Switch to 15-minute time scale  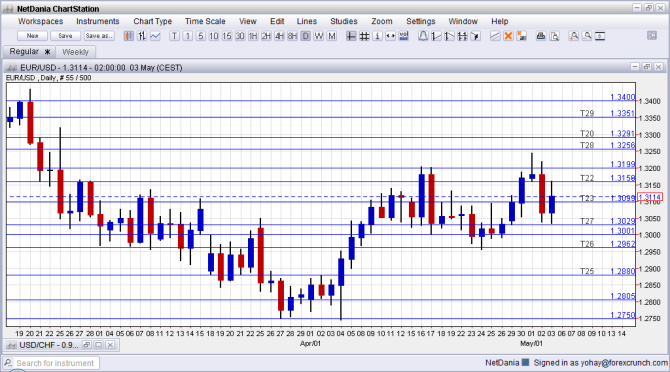pyautogui.click(x=227, y=36)
